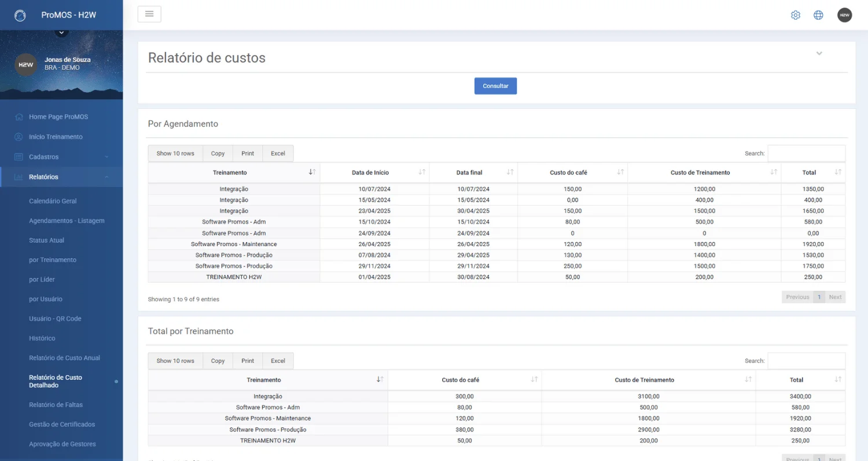The width and height of the screenshot is (868, 461).
Task: Toggle the hamburger sidebar menu button
Action: click(x=149, y=14)
